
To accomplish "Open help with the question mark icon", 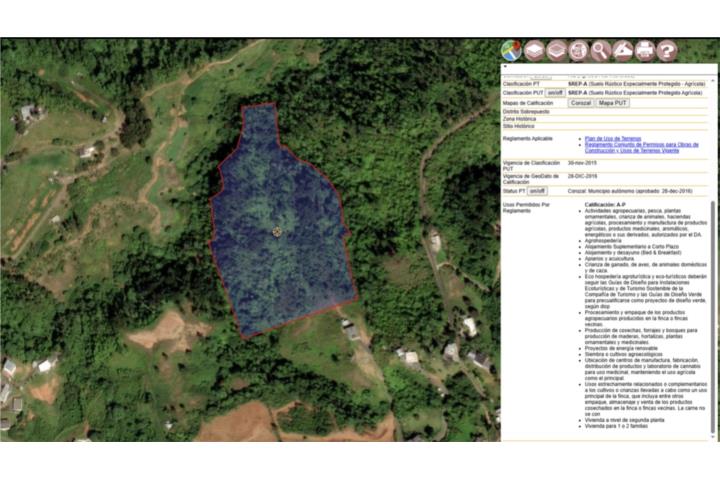I will (667, 51).
